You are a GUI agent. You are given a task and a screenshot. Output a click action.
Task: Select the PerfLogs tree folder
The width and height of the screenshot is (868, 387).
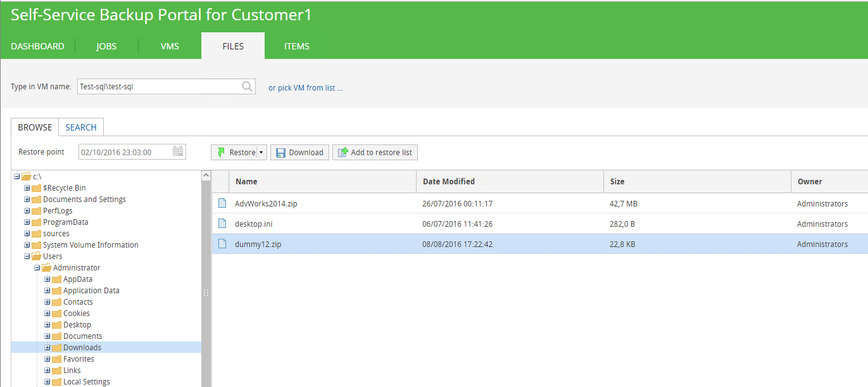(x=58, y=211)
